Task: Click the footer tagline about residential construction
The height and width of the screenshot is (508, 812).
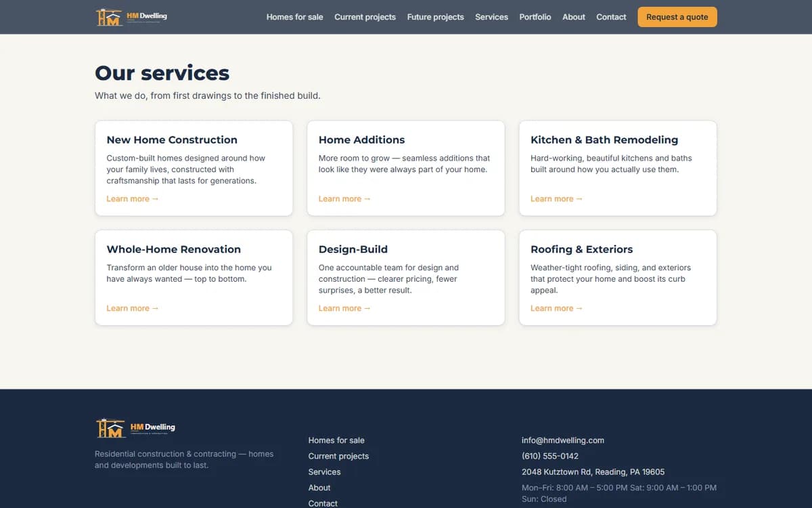Action: click(x=184, y=460)
